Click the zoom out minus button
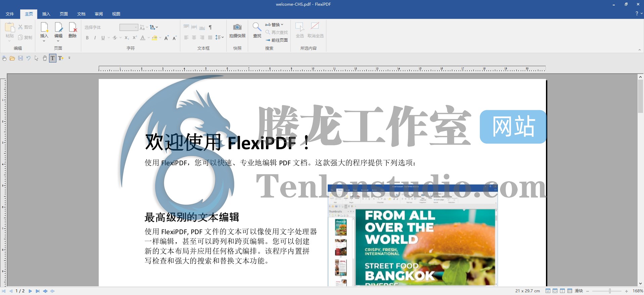This screenshot has width=644, height=295. click(588, 291)
